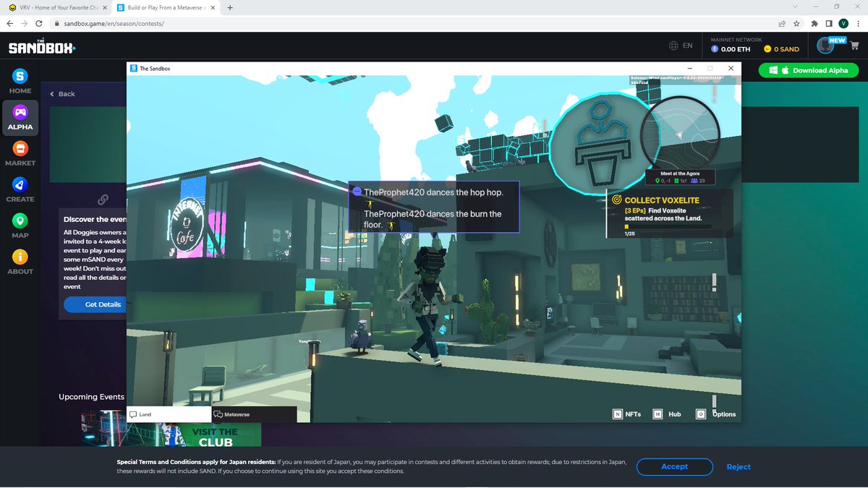Click The Sandbox logo in header
Viewport: 868px width, 488px height.
point(42,47)
